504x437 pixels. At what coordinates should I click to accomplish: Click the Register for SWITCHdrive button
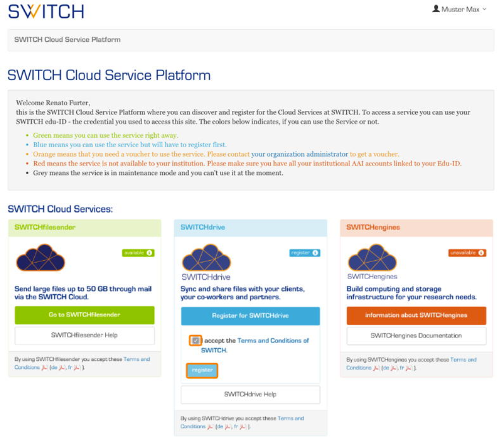point(250,316)
